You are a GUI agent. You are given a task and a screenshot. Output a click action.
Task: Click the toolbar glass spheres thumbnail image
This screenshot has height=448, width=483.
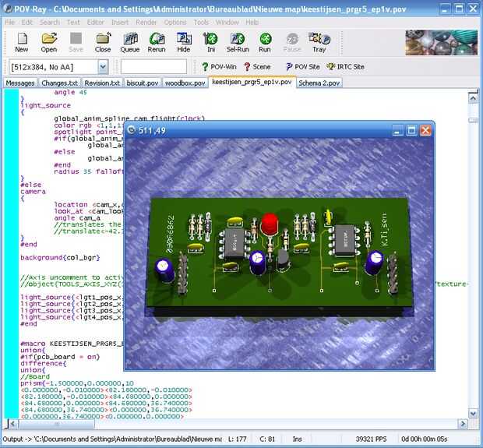[441, 43]
